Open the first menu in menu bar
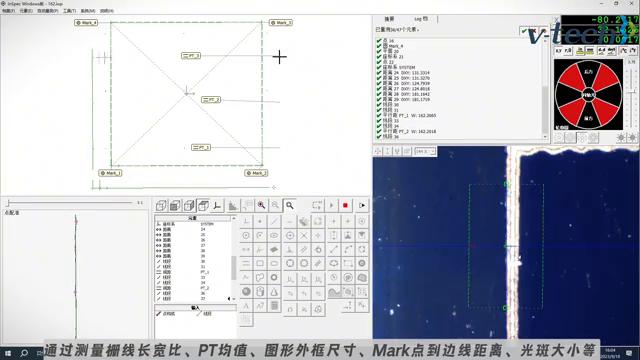The image size is (640, 360). 9,11
